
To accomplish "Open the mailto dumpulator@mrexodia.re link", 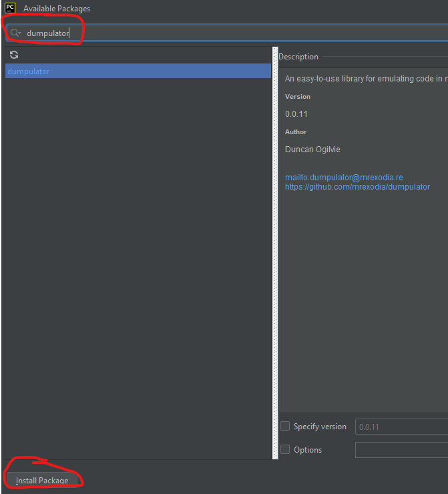I will point(344,178).
